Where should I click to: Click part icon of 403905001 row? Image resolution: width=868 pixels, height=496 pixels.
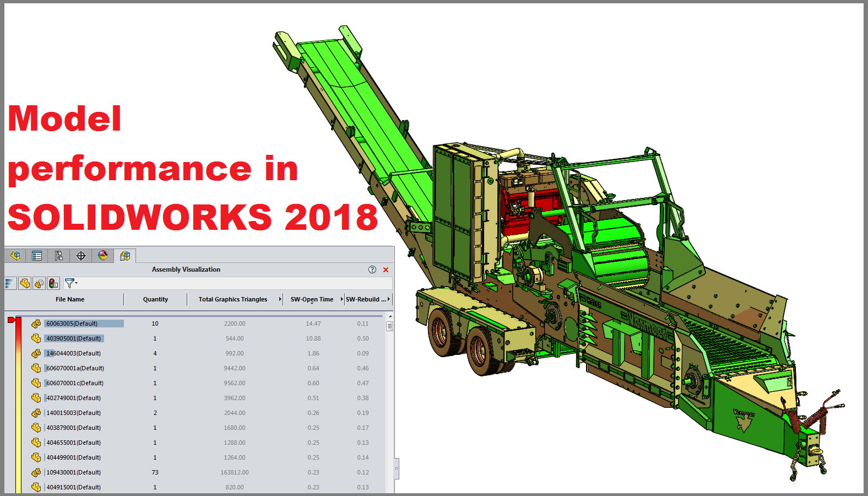pos(36,338)
